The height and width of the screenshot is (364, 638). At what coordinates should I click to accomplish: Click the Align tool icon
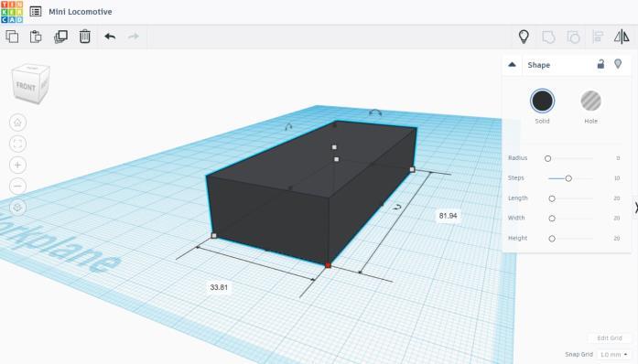pos(598,37)
